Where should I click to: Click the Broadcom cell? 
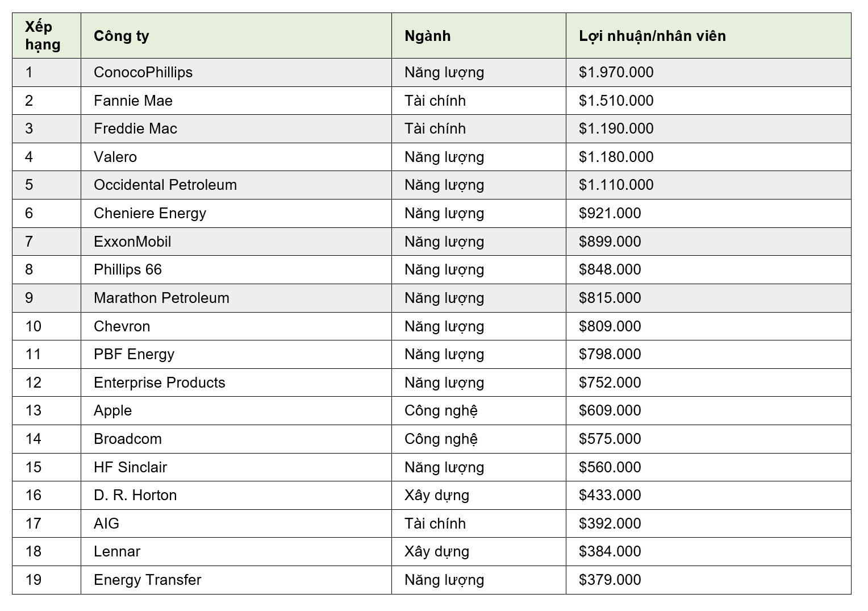coord(128,439)
